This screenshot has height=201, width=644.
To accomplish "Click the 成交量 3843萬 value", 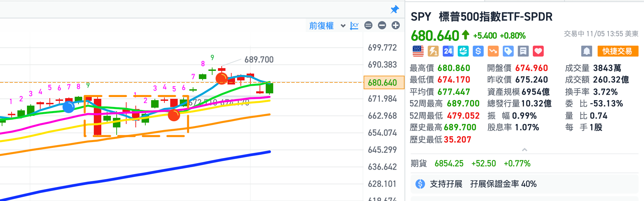I will pos(607,68).
